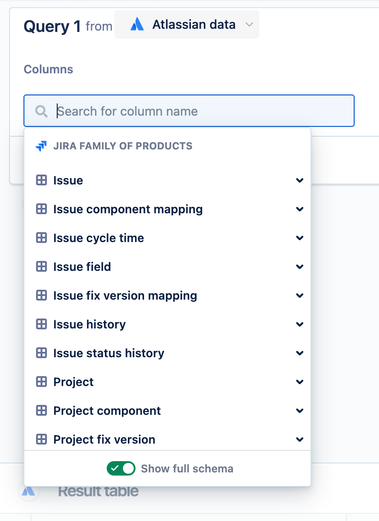
Task: Click the table icon beside Project fix version
Action: coord(41,440)
